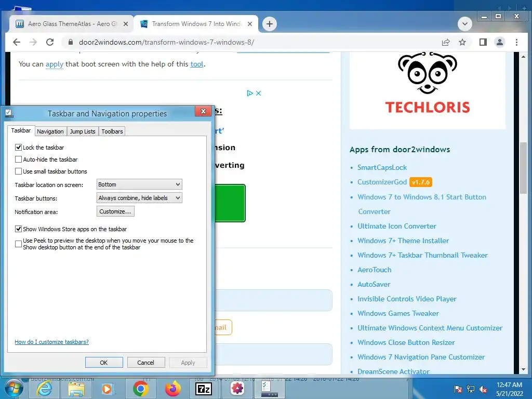Uncheck Lock the taskbar
The image size is (532, 399).
click(x=18, y=147)
